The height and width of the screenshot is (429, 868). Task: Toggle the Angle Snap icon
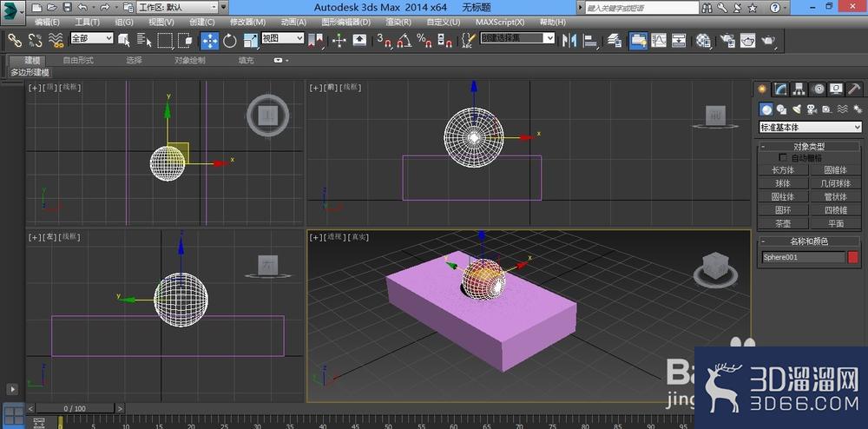[404, 40]
